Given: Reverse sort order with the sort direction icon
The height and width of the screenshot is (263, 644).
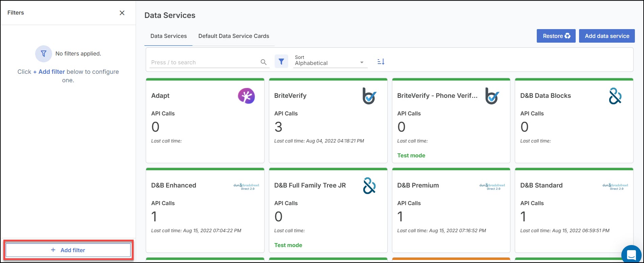Looking at the screenshot, I should [x=381, y=62].
